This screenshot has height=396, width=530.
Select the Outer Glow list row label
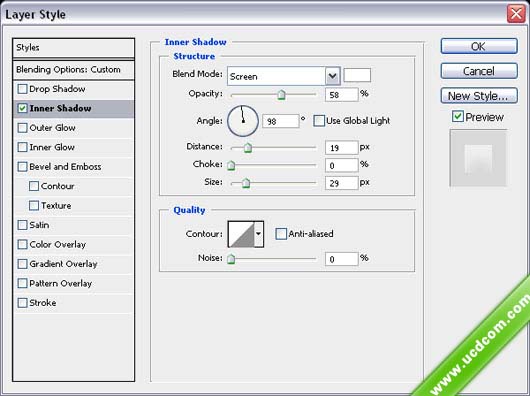52,128
